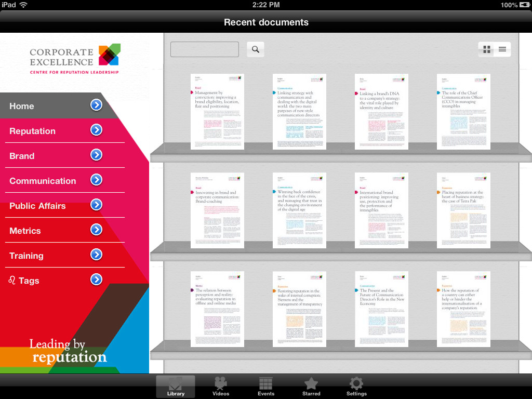The width and height of the screenshot is (532, 399).
Task: Expand the Brand category arrow
Action: [x=96, y=155]
